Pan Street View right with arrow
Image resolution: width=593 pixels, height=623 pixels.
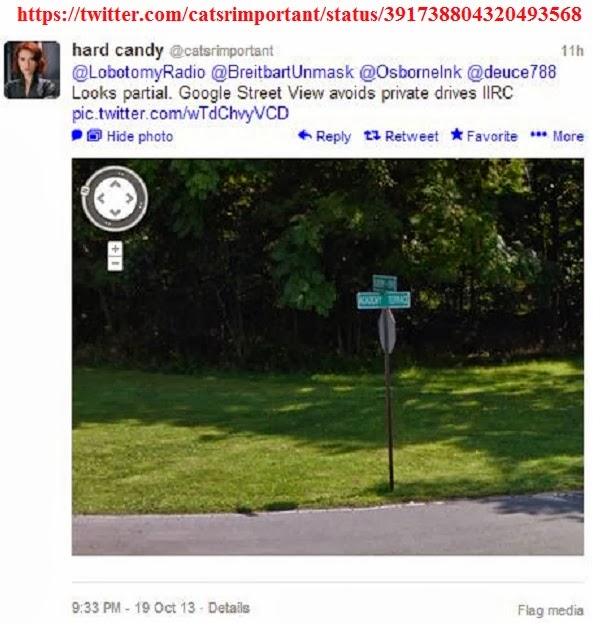pyautogui.click(x=130, y=198)
